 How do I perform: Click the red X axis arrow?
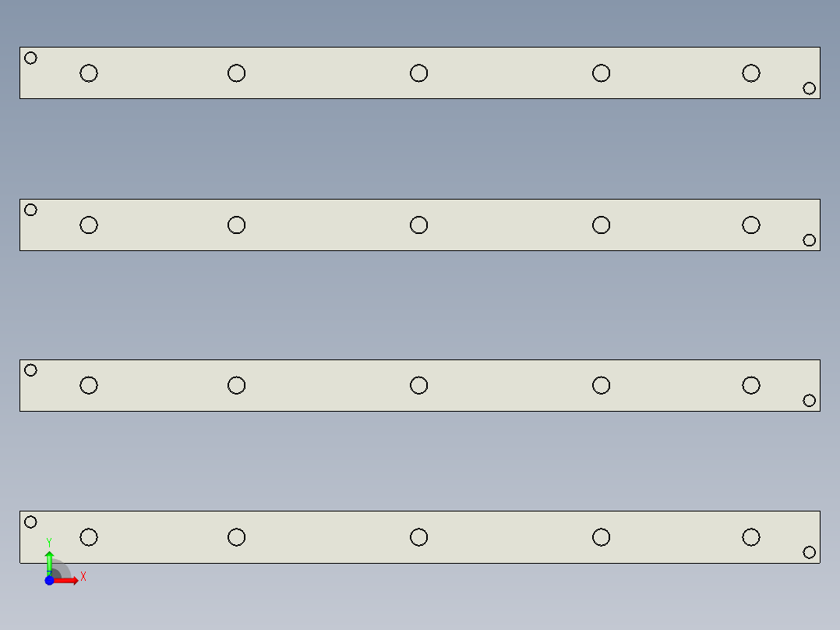click(69, 580)
